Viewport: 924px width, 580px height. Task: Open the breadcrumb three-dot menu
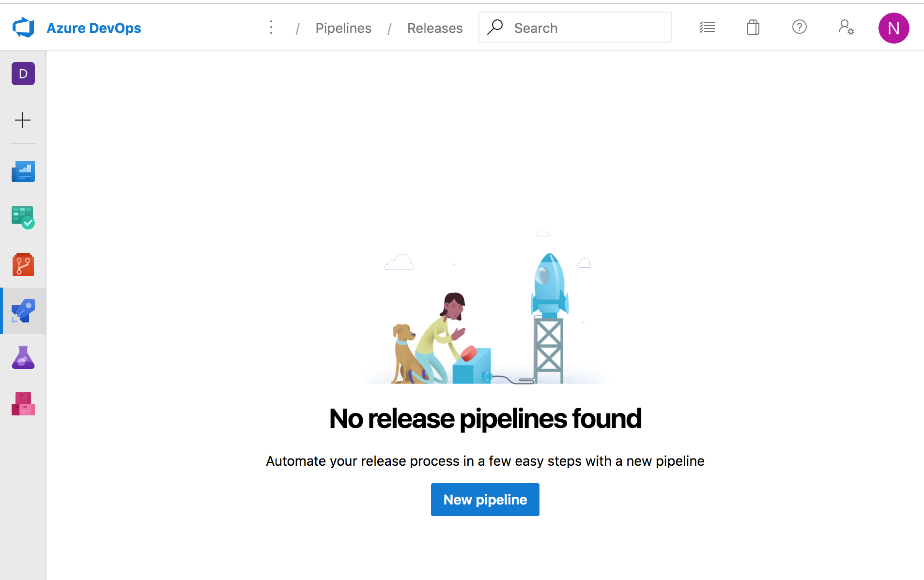[x=271, y=28]
